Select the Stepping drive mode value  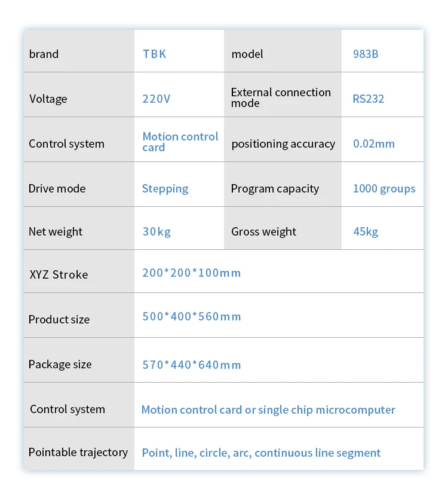(165, 188)
